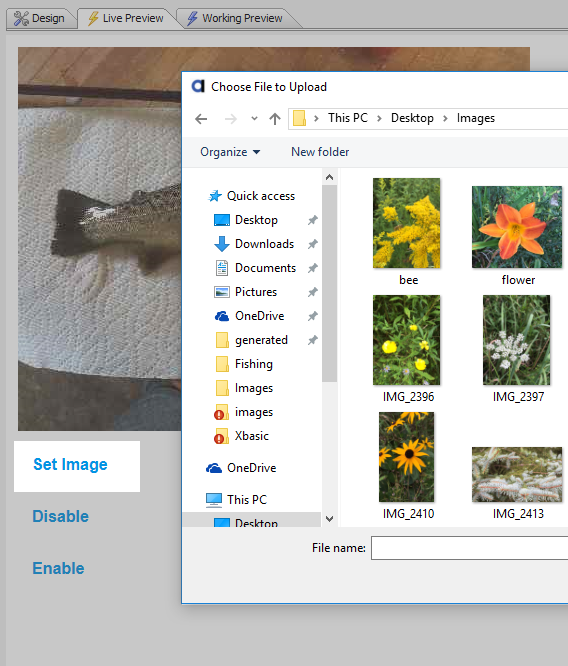Switch to the Design tab
The height and width of the screenshot is (666, 568).
coord(39,18)
